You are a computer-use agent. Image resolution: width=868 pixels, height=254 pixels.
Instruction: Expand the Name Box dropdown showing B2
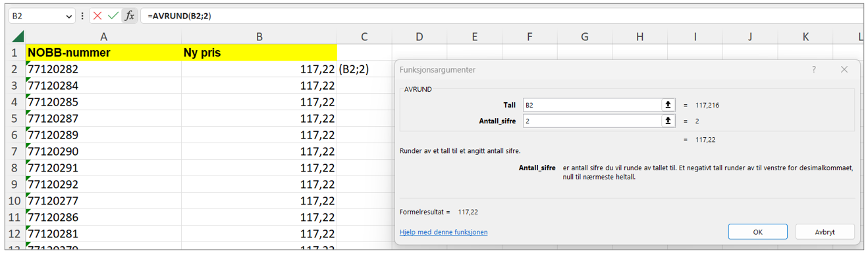pos(69,16)
